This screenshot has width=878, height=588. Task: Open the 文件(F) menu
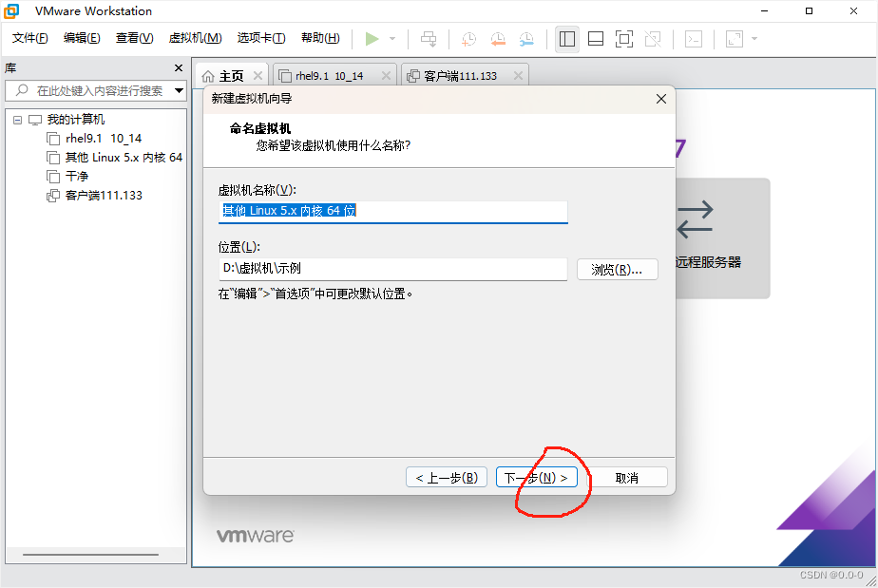point(30,38)
